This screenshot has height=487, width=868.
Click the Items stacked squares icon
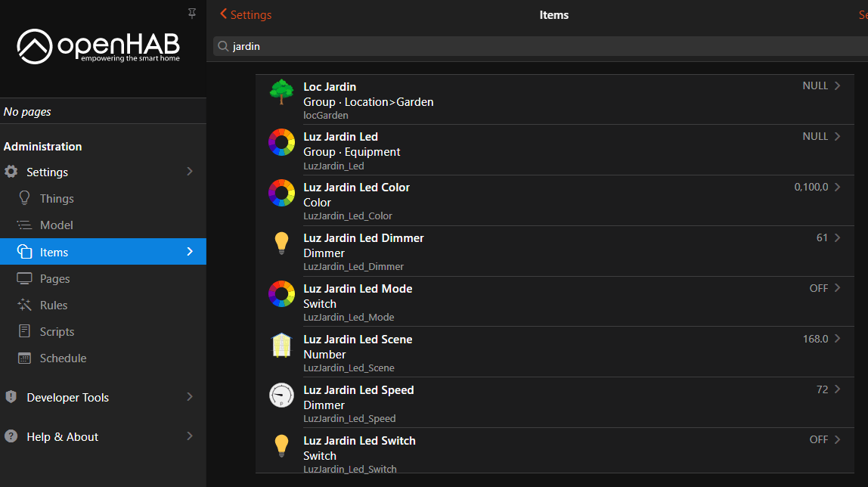point(24,252)
